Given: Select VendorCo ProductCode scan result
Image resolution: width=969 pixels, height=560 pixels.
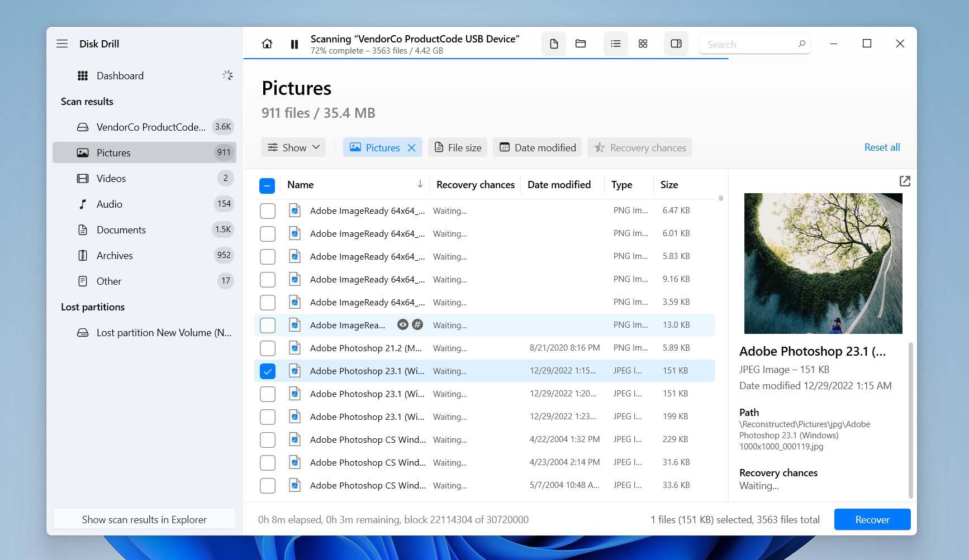Looking at the screenshot, I should [144, 127].
